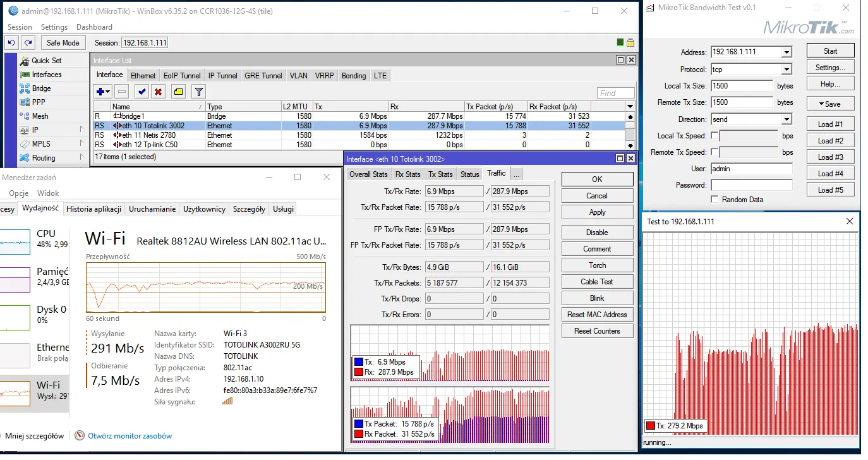Click the padlock icon in WinBox toolbar
Viewport: 868px width, 460px height.
(x=630, y=42)
